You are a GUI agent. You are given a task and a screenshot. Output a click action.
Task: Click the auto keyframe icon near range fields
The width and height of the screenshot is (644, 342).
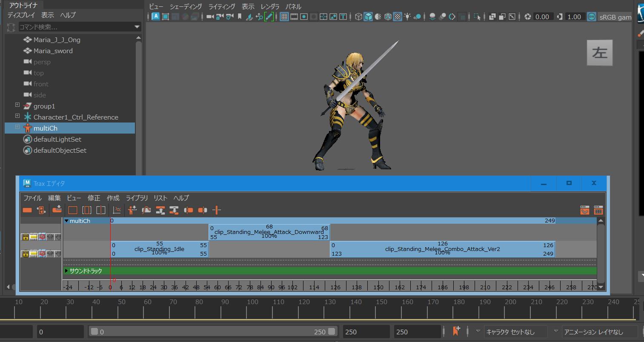(x=456, y=331)
